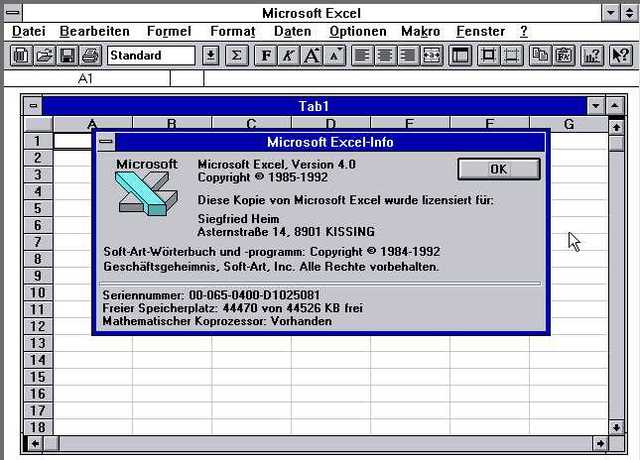Click the Microsoft Excel X logo
The height and width of the screenshot is (460, 640).
pyautogui.click(x=146, y=193)
